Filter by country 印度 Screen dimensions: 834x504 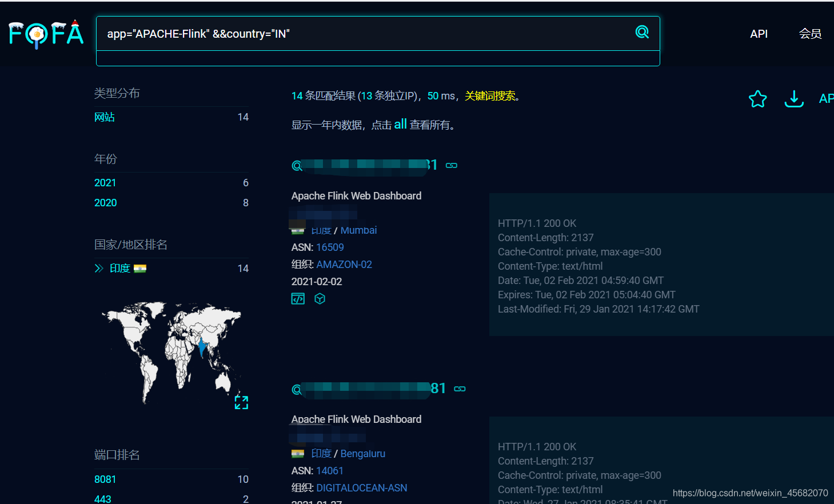tap(120, 269)
